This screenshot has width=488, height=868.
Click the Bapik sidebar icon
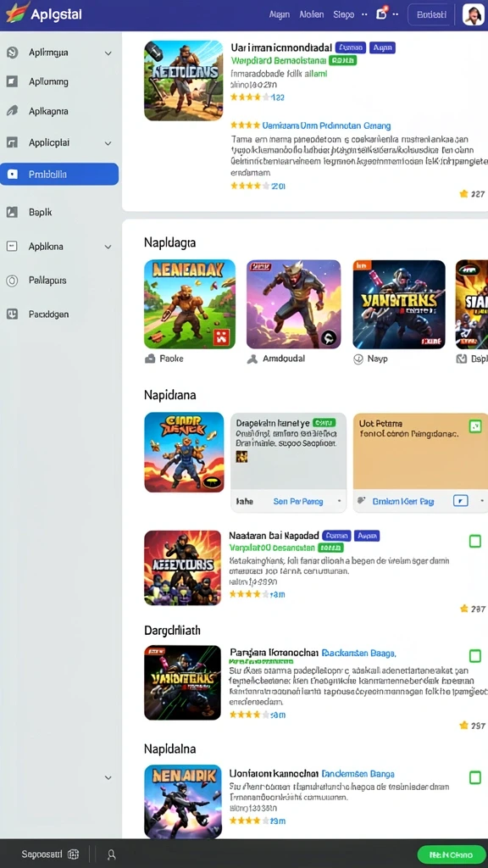pos(12,212)
